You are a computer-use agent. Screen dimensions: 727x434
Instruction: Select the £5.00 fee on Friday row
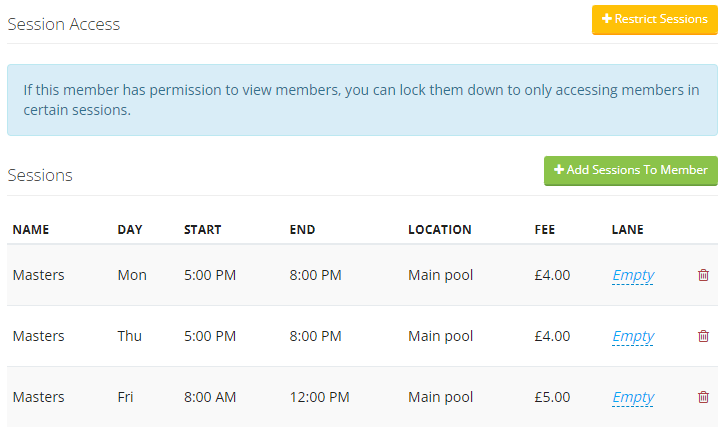552,397
